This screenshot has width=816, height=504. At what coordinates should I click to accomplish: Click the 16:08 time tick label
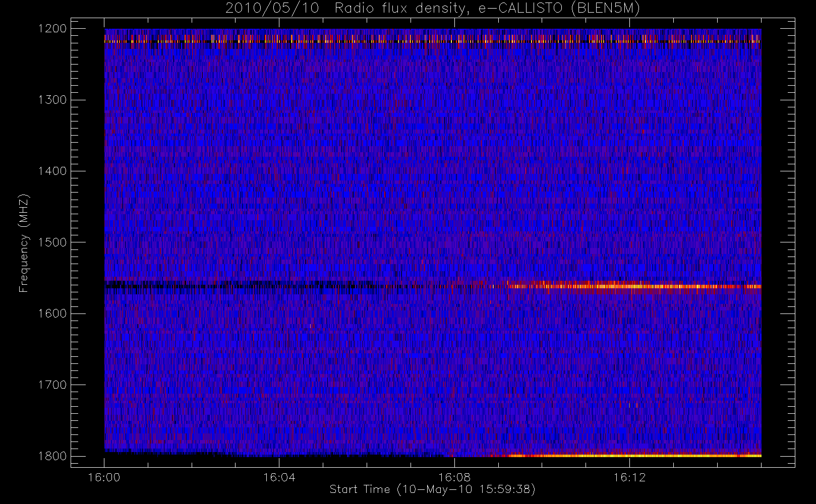454,477
